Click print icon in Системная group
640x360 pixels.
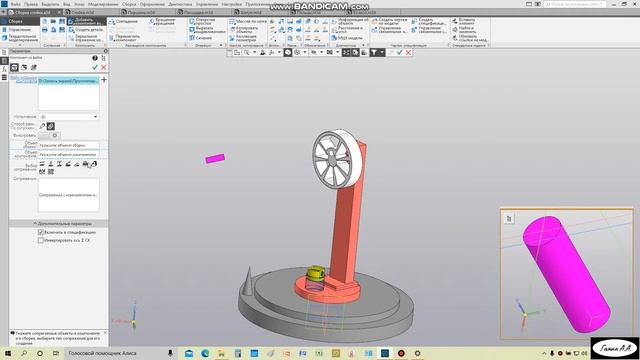45,30
